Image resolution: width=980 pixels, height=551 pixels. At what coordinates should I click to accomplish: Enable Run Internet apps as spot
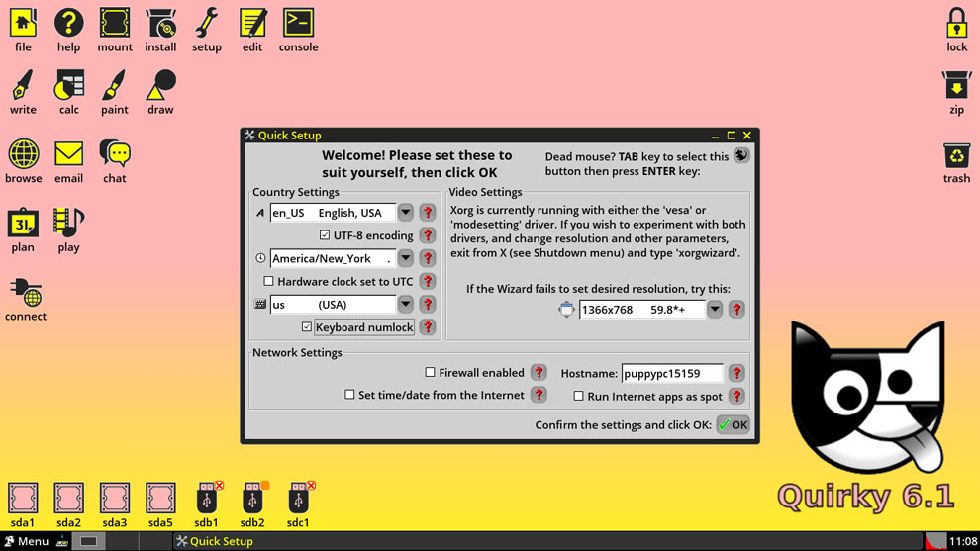(x=579, y=396)
